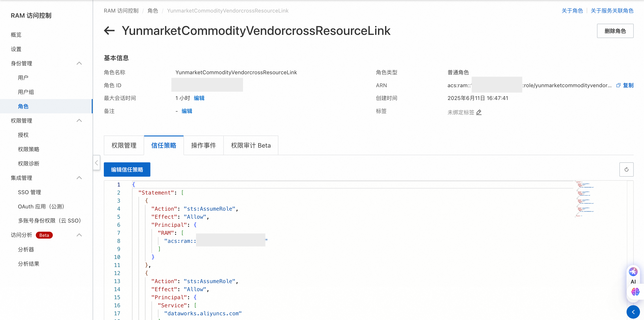Open the 关于服务关联角色 link

[x=612, y=11]
